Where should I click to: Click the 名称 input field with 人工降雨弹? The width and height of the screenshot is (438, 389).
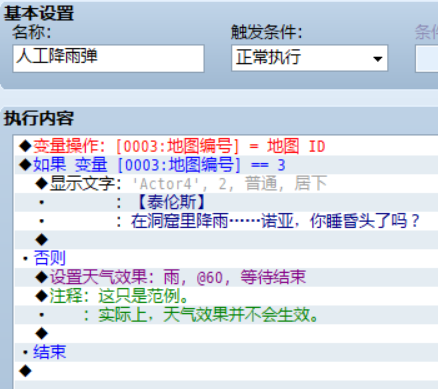108,58
